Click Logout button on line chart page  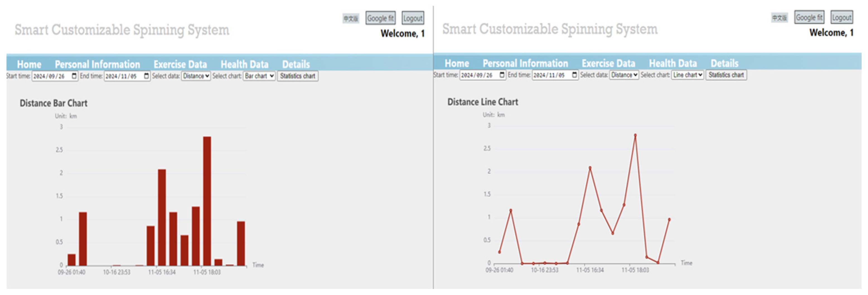click(x=842, y=18)
